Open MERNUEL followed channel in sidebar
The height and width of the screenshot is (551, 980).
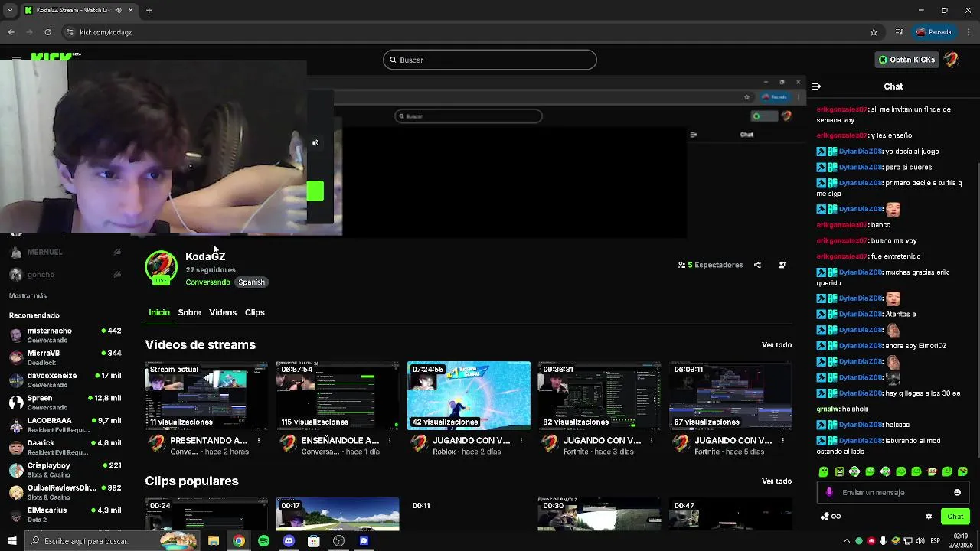tap(65, 252)
